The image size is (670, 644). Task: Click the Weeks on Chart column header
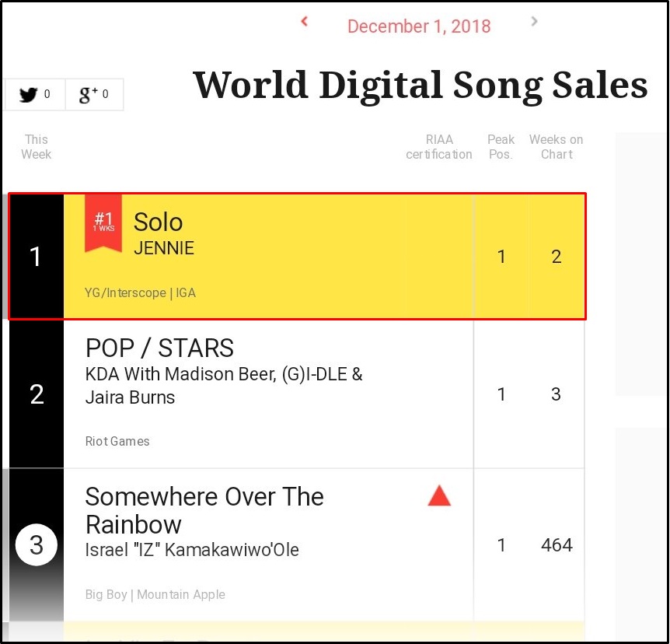pyautogui.click(x=556, y=147)
